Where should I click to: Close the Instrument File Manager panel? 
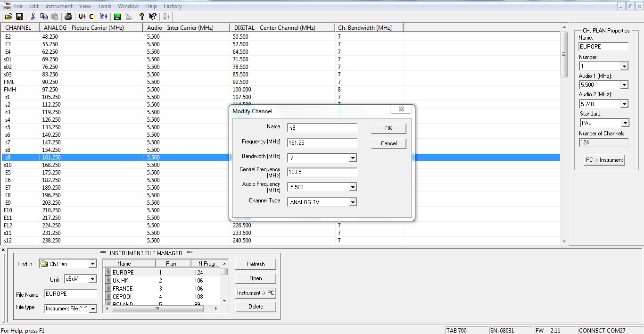point(3,250)
